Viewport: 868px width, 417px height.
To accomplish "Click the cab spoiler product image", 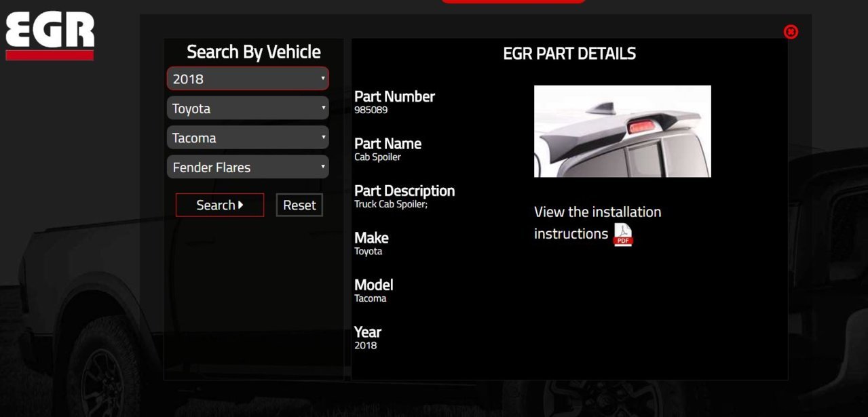I will point(622,131).
